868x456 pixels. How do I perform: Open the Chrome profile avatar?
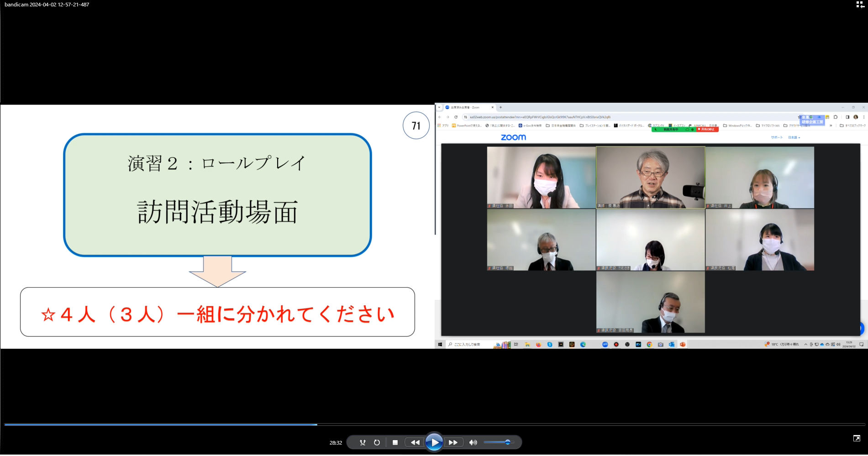point(856,117)
